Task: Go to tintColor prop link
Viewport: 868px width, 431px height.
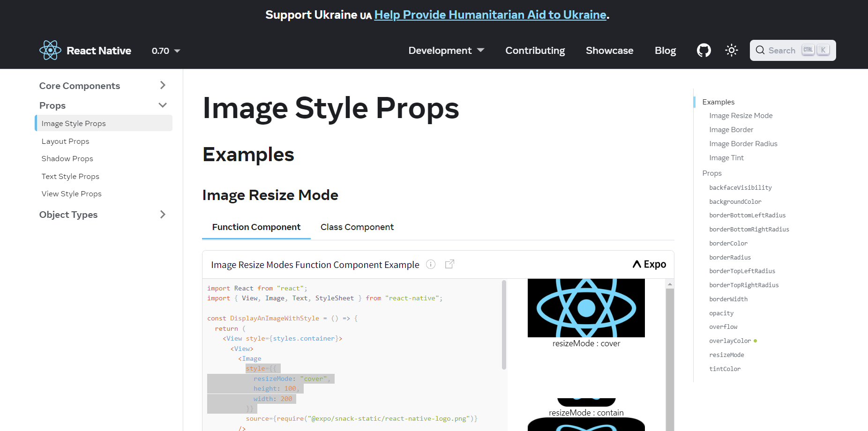Action: pos(725,369)
